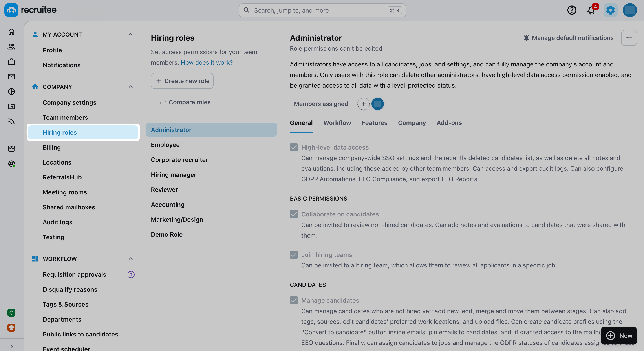Viewport: 644px width, 351px height.
Task: Click the Create new role button
Action: click(182, 81)
